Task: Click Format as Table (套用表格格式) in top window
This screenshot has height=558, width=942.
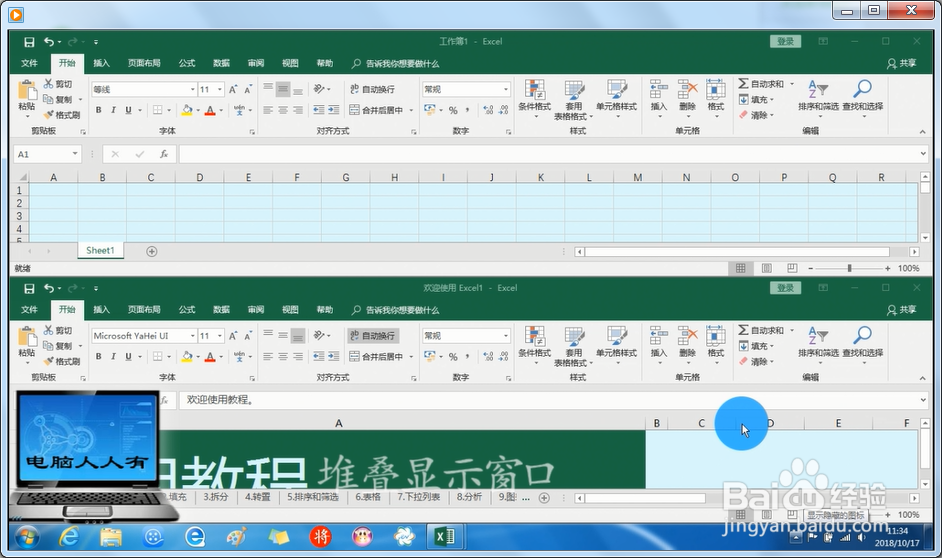Action: [x=573, y=100]
